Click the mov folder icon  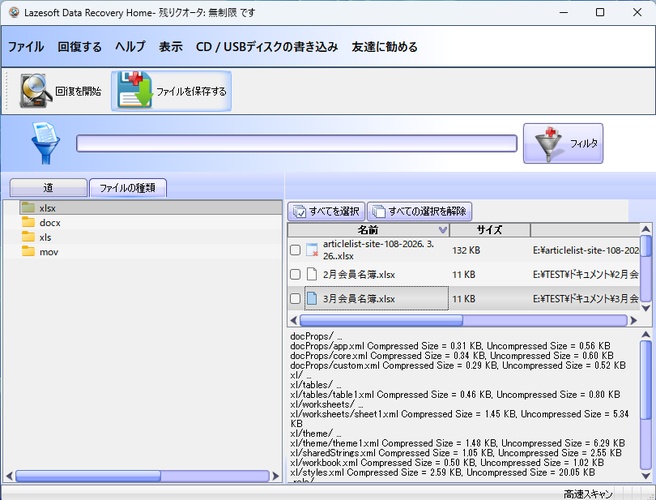[28, 251]
